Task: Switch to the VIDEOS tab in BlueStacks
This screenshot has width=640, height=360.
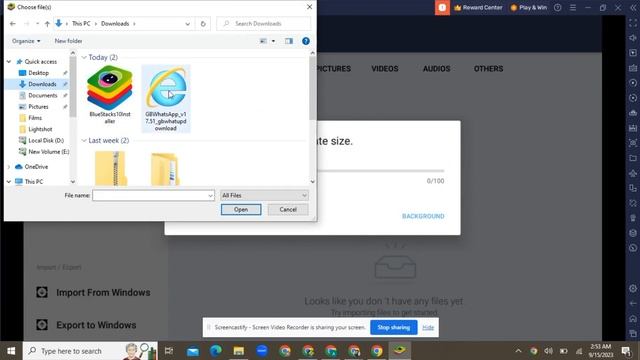Action: [x=384, y=69]
